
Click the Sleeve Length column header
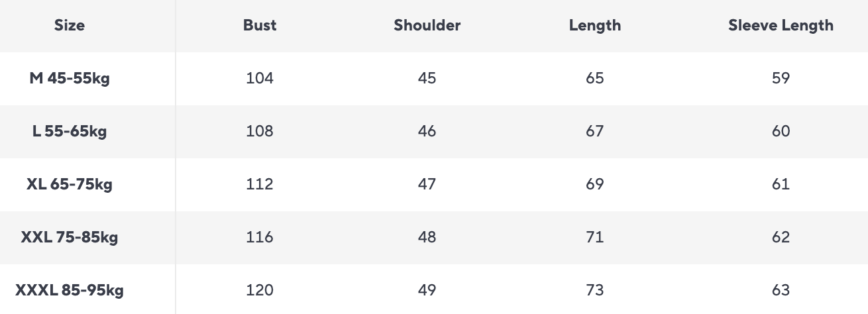[x=781, y=26]
